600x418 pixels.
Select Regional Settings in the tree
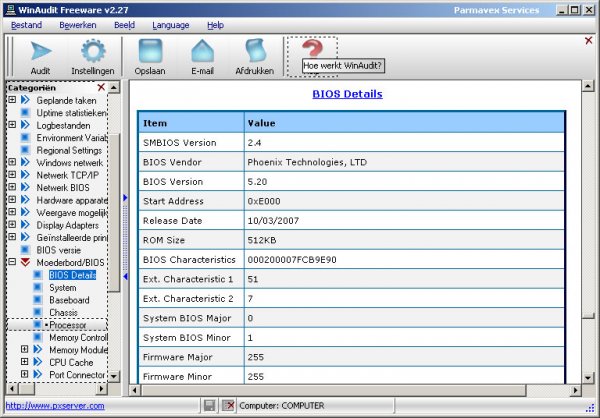[x=69, y=150]
